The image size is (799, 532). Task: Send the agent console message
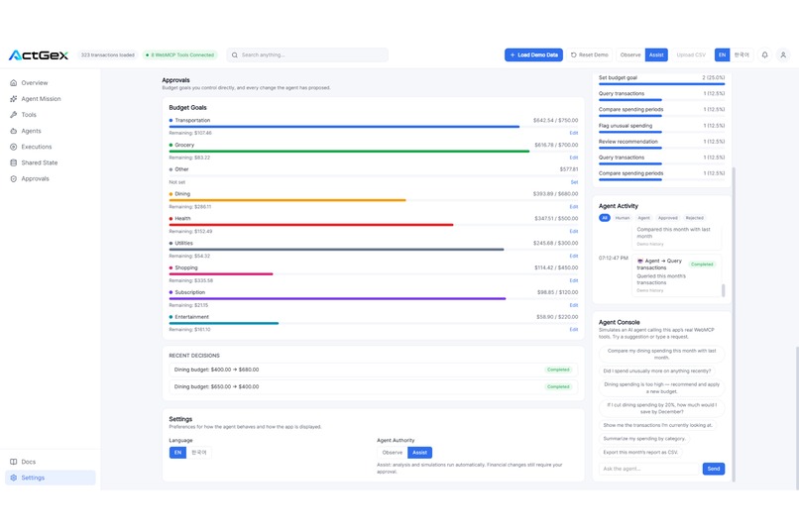click(x=714, y=469)
